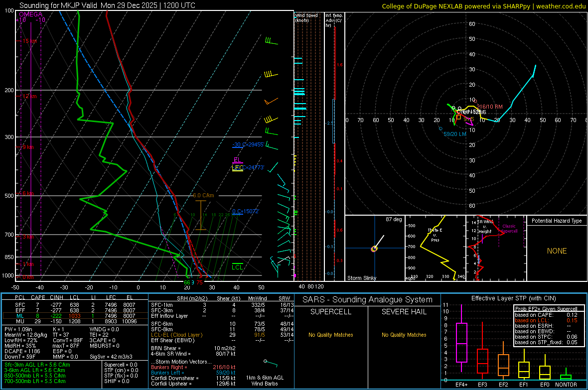Click the green LCL label on skew-T
Screen dimensions: 588x390
pyautogui.click(x=237, y=267)
